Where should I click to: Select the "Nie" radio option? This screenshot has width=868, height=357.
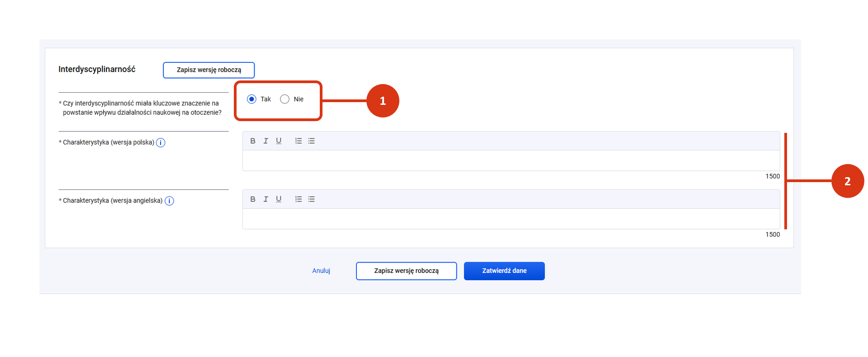point(285,99)
